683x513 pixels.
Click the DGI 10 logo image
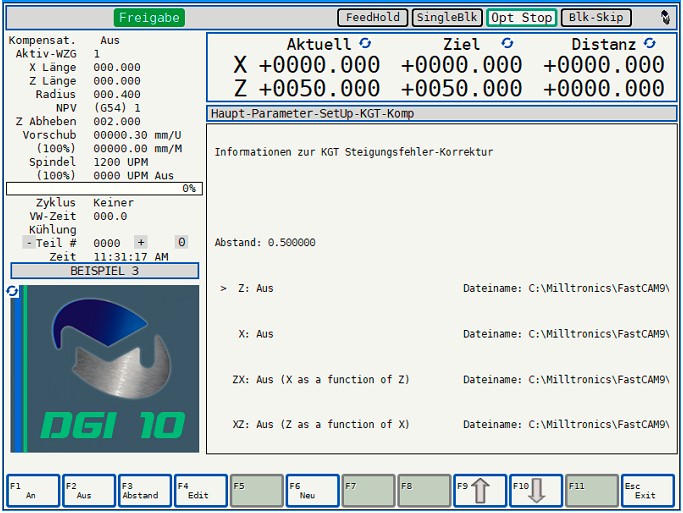pos(105,369)
